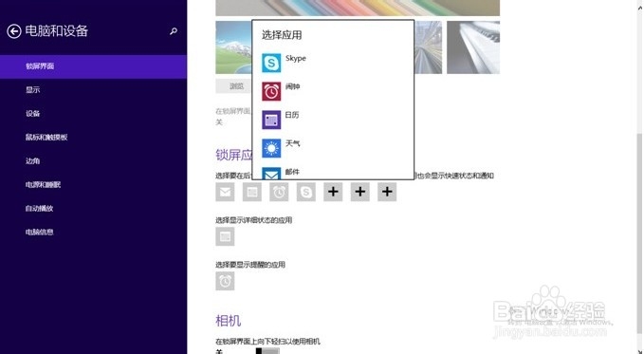Screen dimensions: 644x354
Task: Add an app with the second plus slot
Action: (360, 192)
